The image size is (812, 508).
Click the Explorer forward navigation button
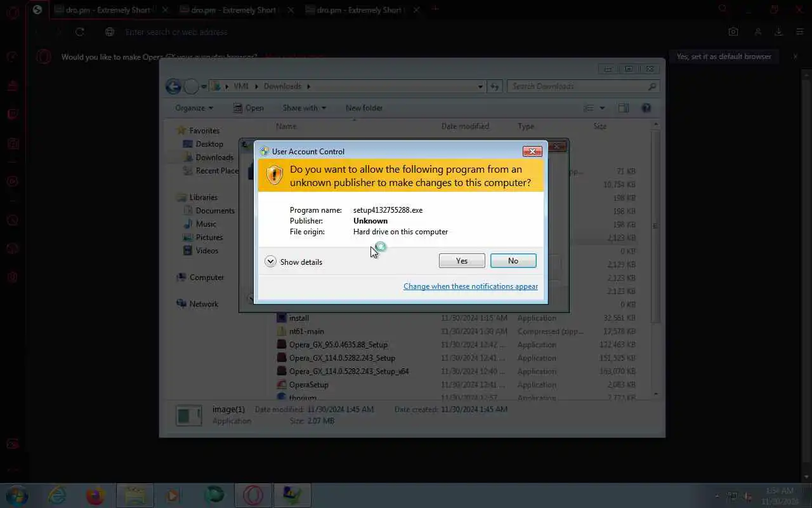click(x=191, y=86)
